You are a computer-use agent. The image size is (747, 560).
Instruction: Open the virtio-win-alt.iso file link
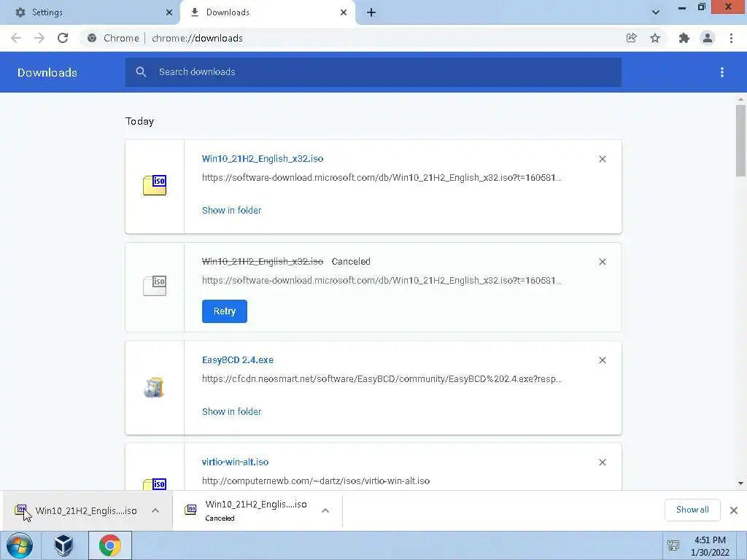point(236,462)
